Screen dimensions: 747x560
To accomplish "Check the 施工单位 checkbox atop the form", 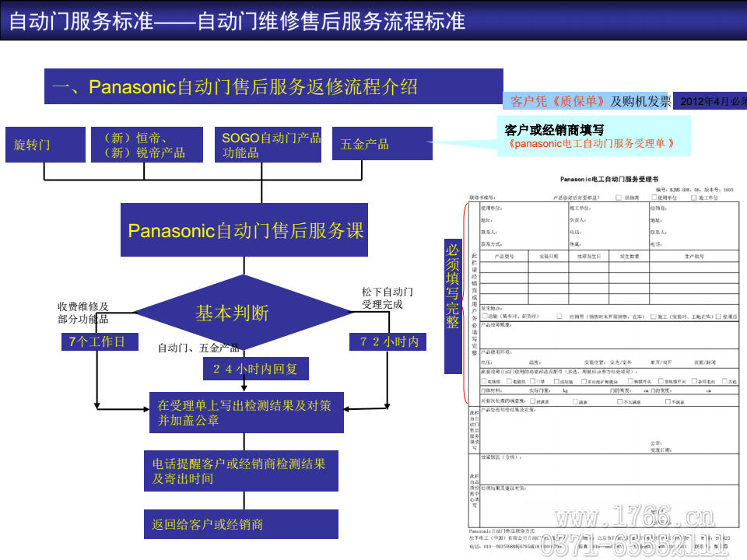I will pyautogui.click(x=693, y=198).
